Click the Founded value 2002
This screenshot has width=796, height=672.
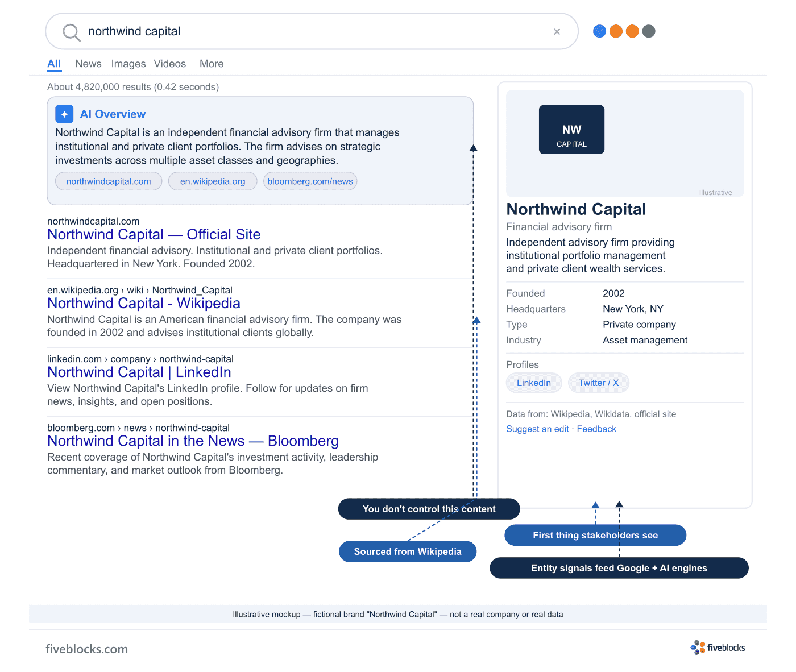pyautogui.click(x=613, y=293)
